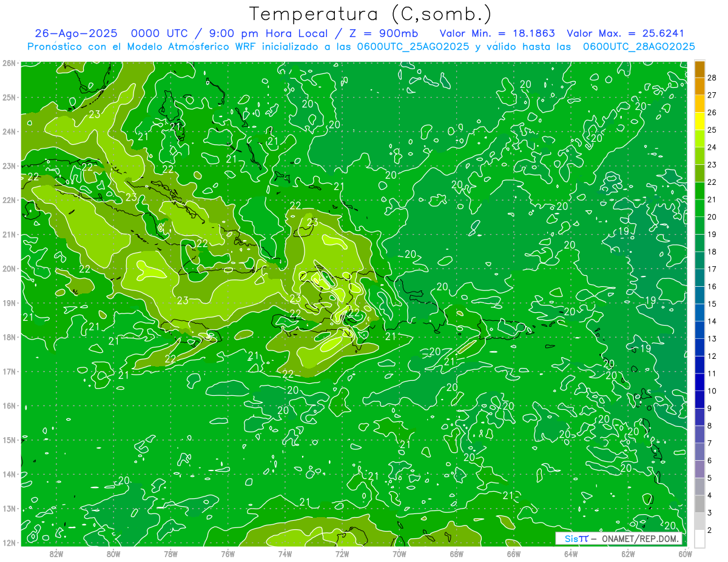Click the 80W longitude axis label
The image size is (728, 562).
(x=113, y=553)
